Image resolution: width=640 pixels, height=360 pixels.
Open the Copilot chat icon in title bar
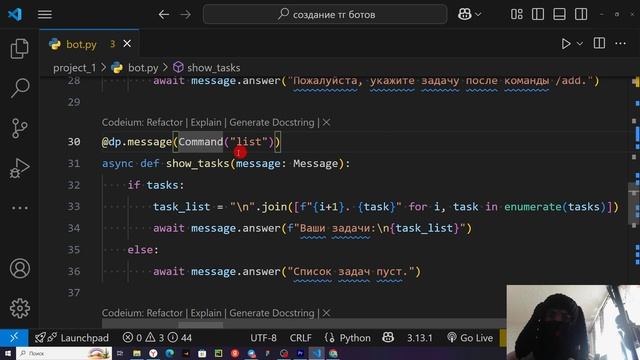(x=464, y=14)
